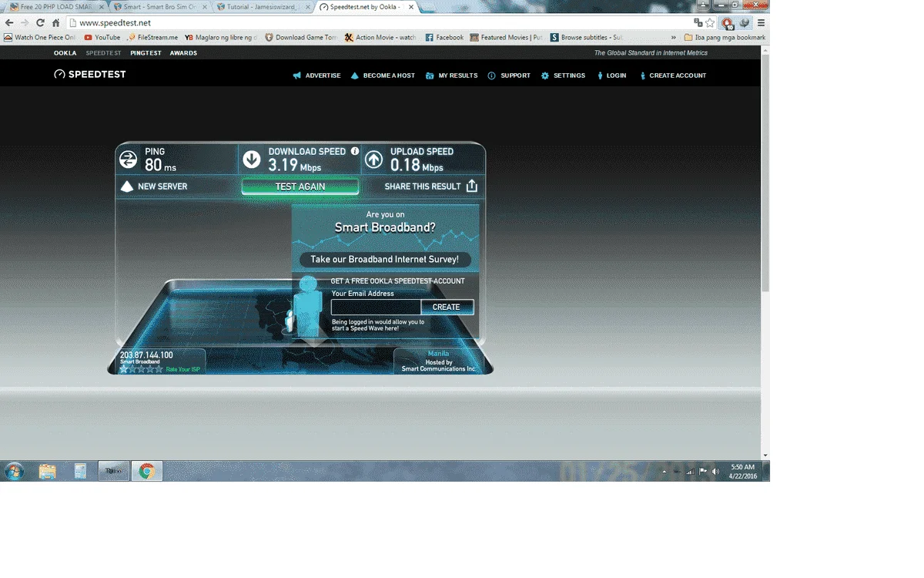The image size is (924, 578).
Task: Open Watch One Piece Online bookmark
Action: [40, 37]
